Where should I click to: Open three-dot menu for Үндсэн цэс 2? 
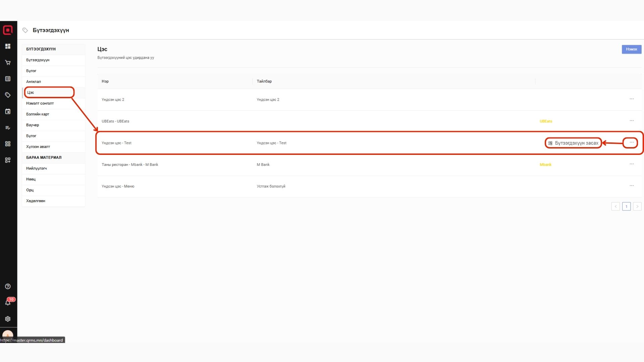click(x=632, y=99)
